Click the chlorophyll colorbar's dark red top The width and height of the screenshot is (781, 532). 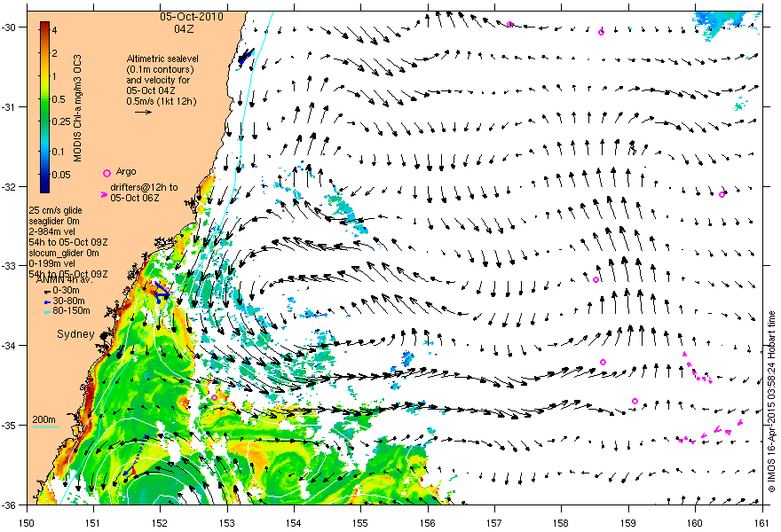tap(44, 25)
